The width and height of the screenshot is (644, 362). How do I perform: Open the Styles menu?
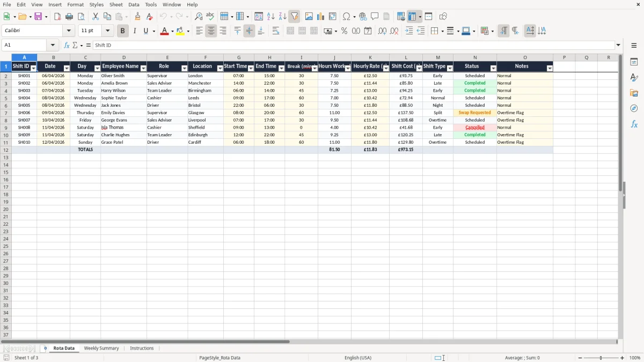(x=97, y=4)
